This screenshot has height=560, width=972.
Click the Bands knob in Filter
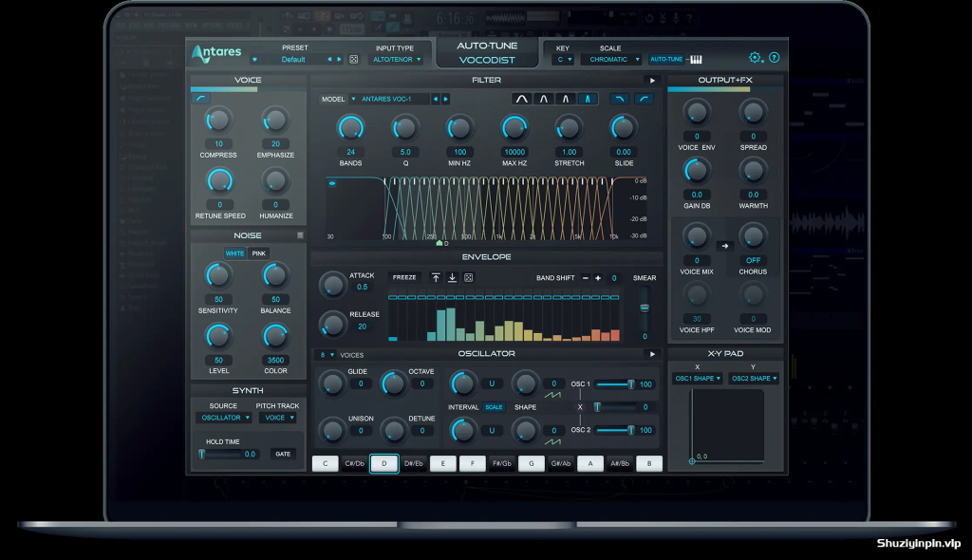(x=350, y=128)
